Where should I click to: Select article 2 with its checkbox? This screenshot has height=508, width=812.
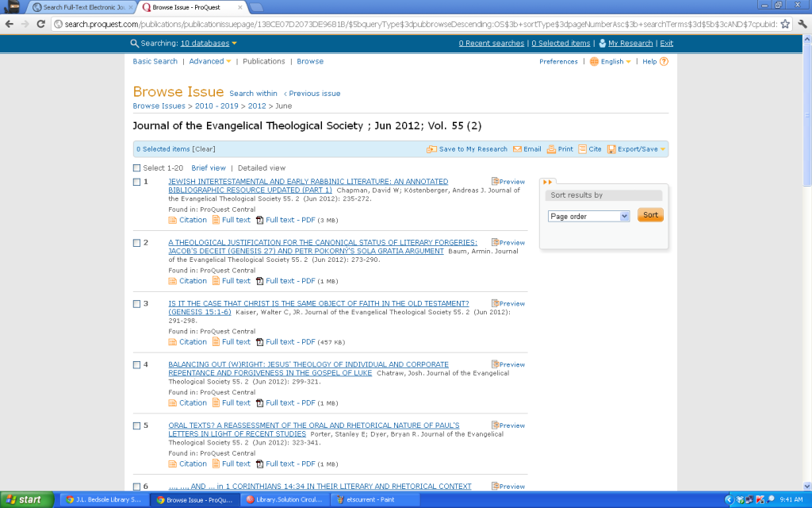coord(136,243)
